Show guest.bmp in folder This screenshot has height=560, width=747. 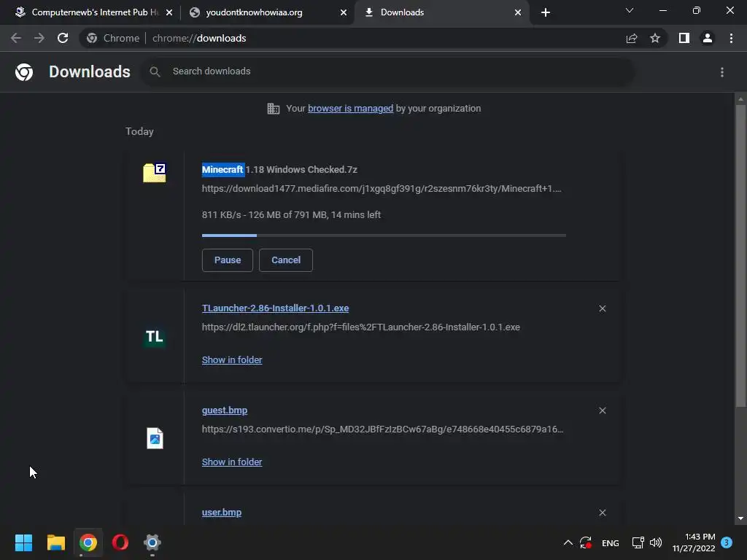232,462
